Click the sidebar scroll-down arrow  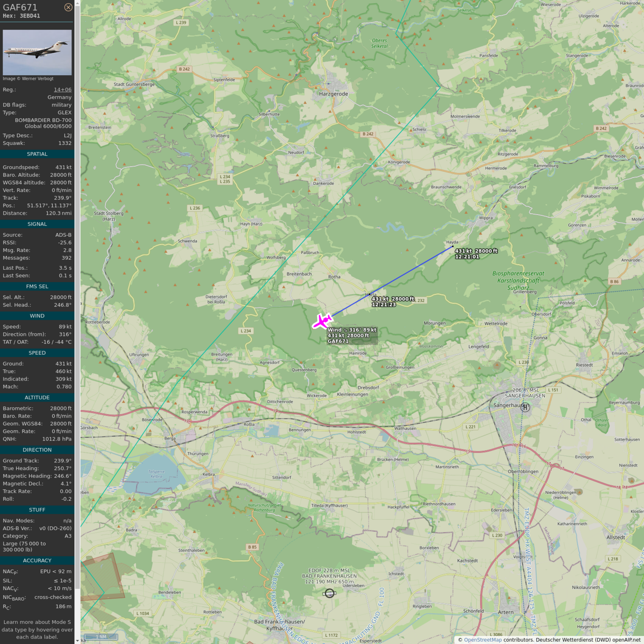pos(77,640)
